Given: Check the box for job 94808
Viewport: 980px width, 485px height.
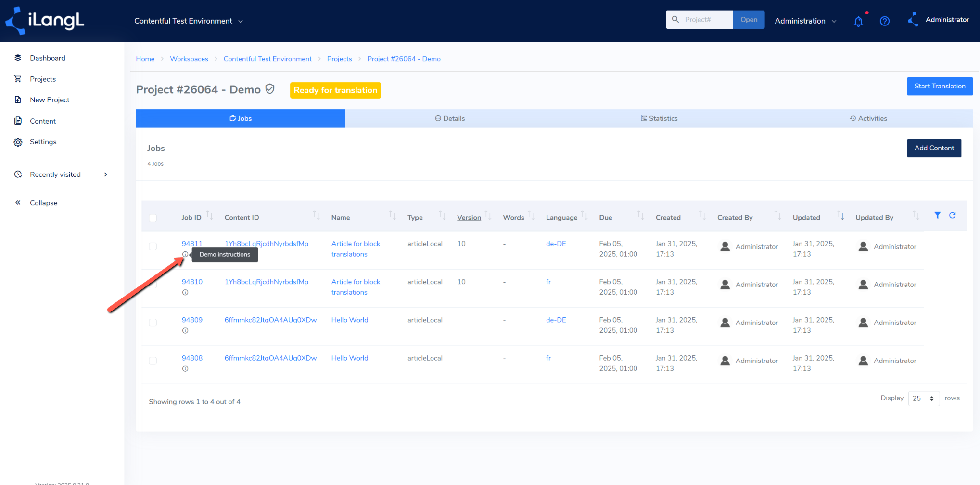Looking at the screenshot, I should [x=153, y=361].
